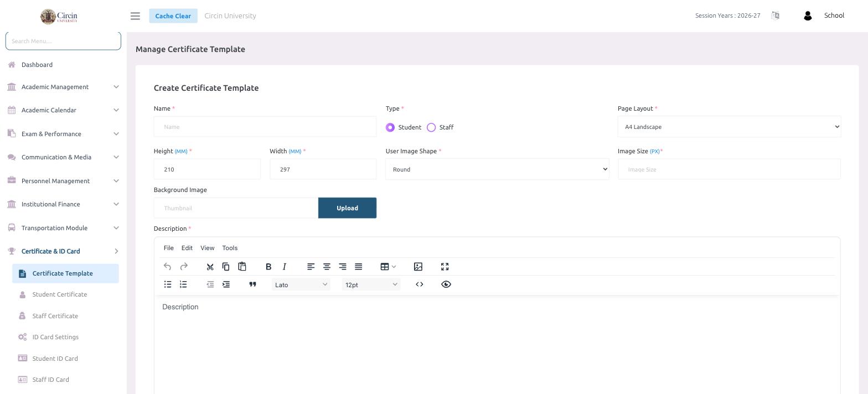The image size is (868, 394).
Task: Open the user profile avatar icon
Action: (807, 16)
